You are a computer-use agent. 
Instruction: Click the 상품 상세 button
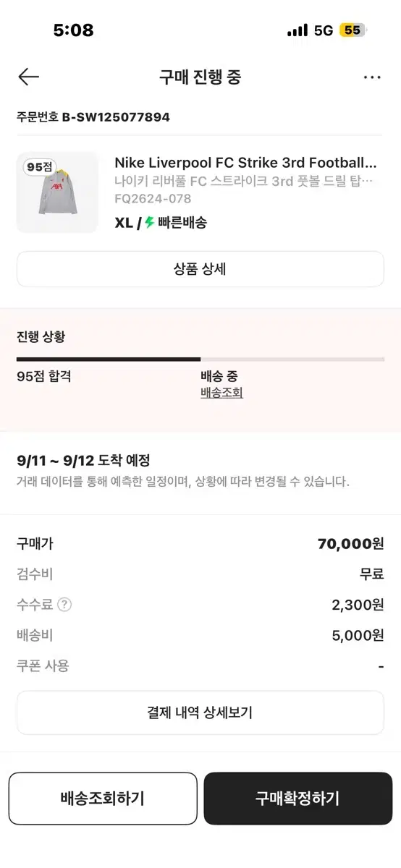(200, 269)
